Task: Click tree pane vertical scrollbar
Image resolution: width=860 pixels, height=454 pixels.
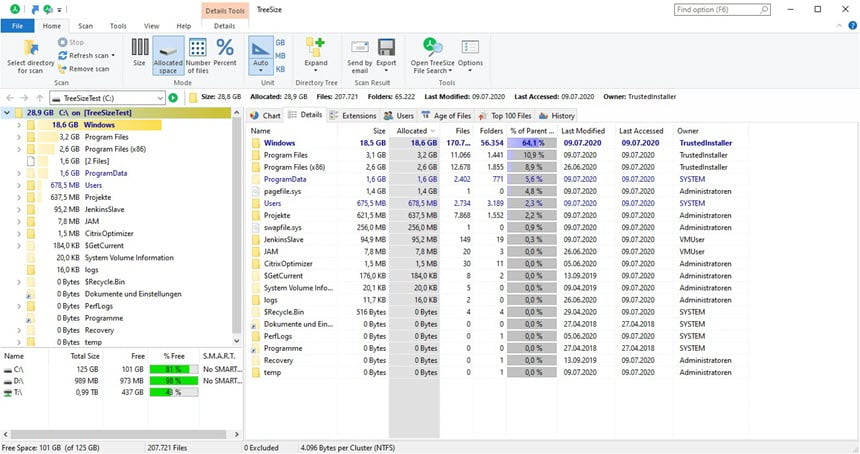Action: click(236, 226)
